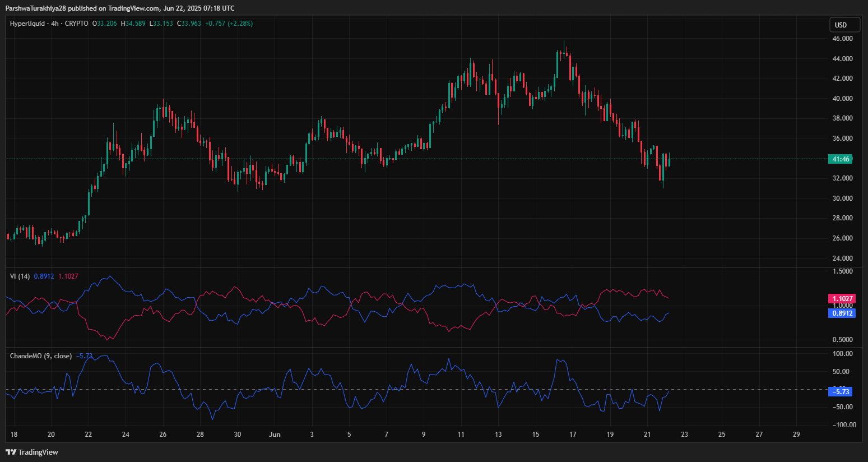Click the 32.000 price axis label
The image size is (868, 462).
843,178
